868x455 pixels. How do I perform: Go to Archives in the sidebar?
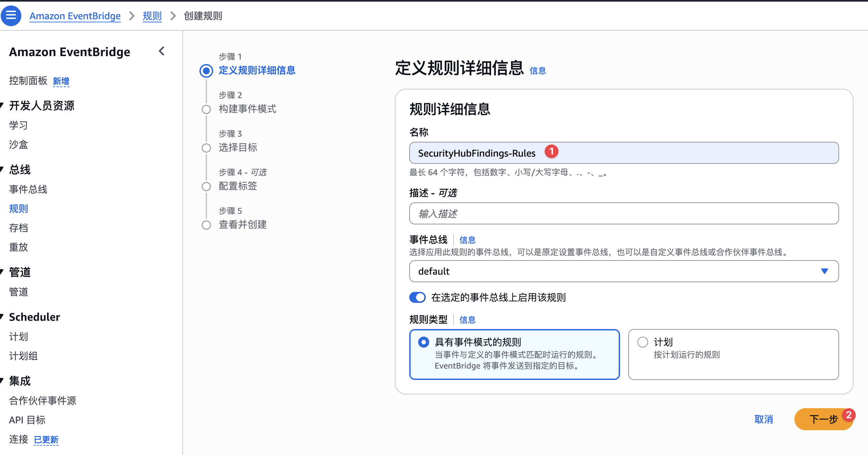click(19, 228)
